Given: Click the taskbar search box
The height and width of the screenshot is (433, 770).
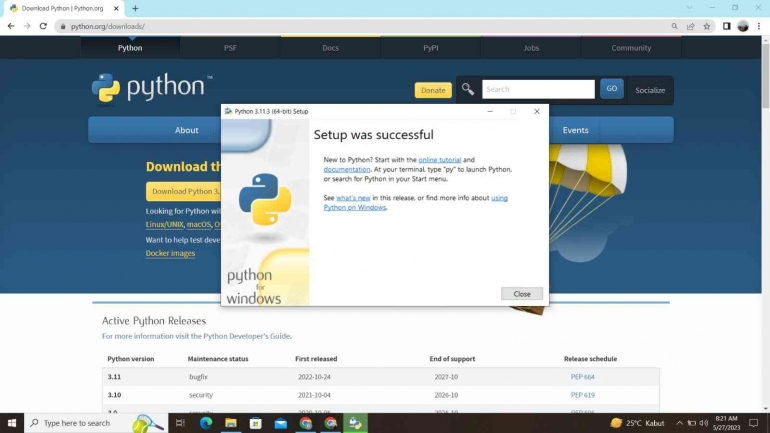Looking at the screenshot, I should 96,423.
